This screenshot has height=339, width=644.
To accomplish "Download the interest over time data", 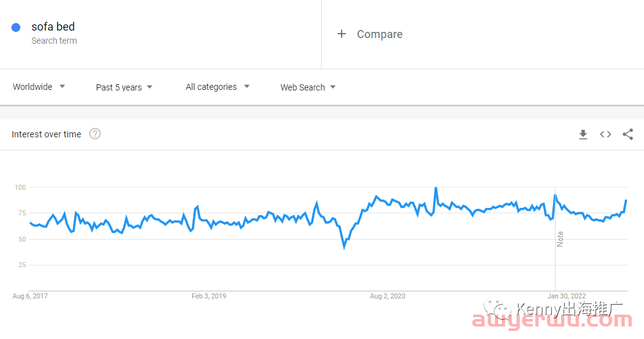I will pyautogui.click(x=583, y=134).
